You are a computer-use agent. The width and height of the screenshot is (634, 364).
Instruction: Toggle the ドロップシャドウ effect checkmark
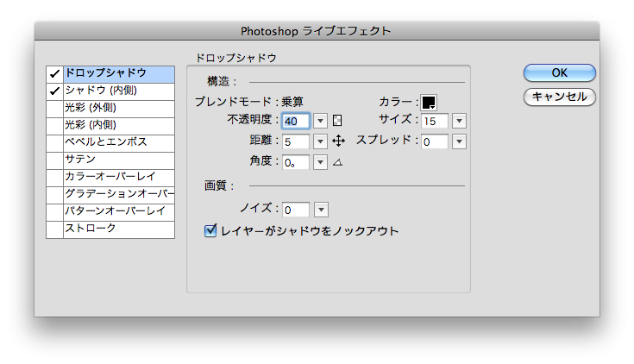(54, 73)
